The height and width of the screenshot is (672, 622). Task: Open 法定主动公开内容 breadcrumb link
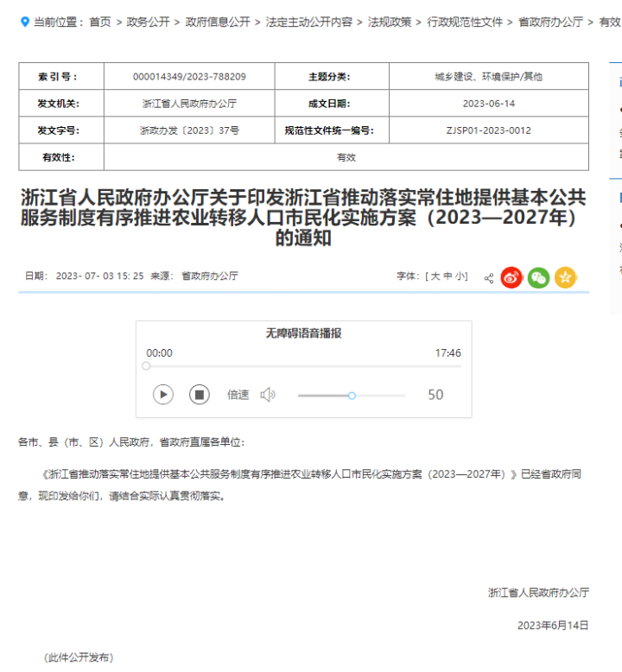(308, 22)
